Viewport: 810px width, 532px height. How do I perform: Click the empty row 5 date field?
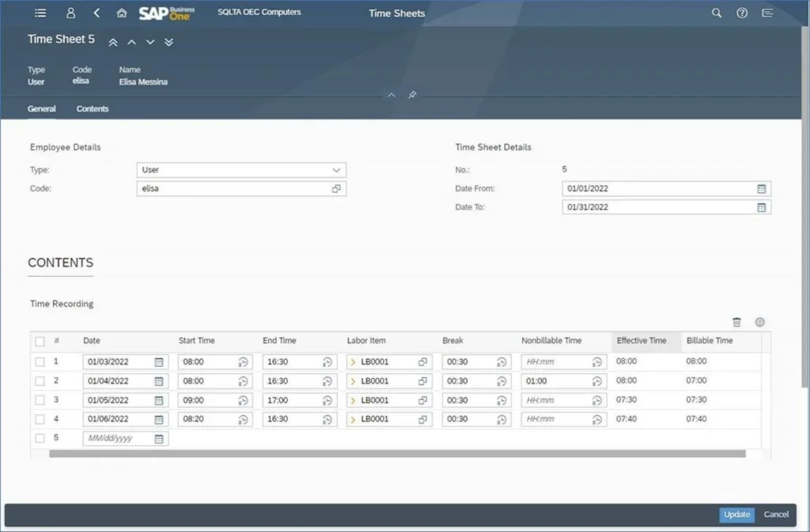click(x=126, y=439)
